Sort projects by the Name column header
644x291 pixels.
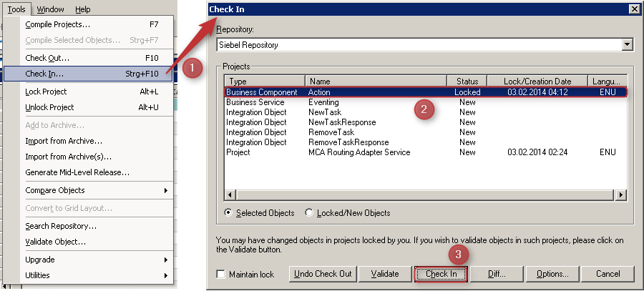click(376, 82)
